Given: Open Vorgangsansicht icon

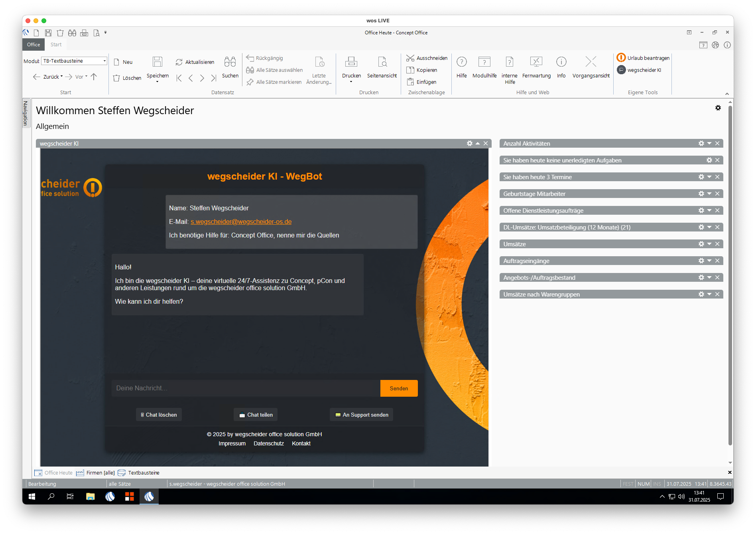Looking at the screenshot, I should (x=591, y=62).
